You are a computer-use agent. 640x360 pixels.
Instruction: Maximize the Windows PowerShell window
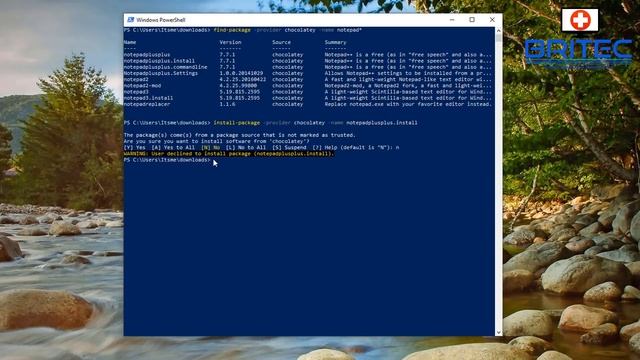click(x=472, y=20)
